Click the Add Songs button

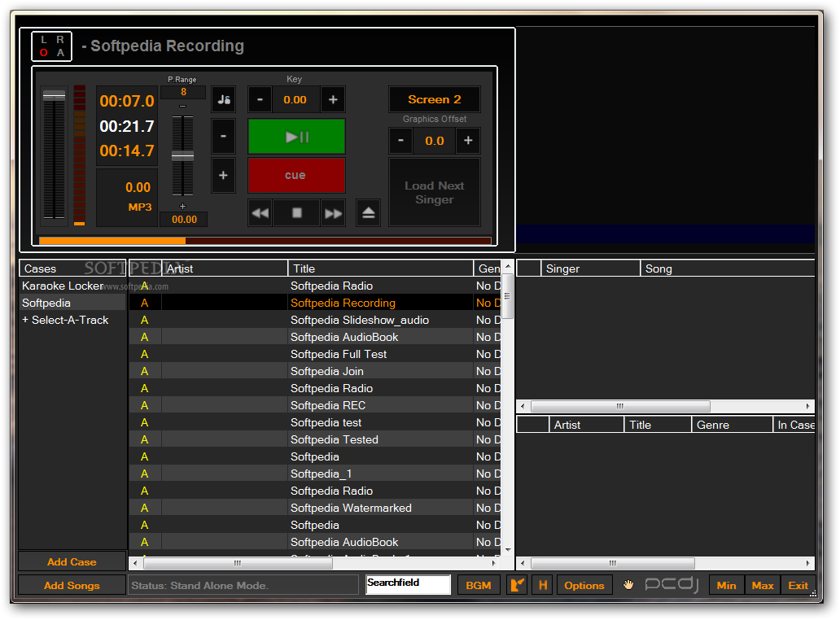pyautogui.click(x=72, y=585)
